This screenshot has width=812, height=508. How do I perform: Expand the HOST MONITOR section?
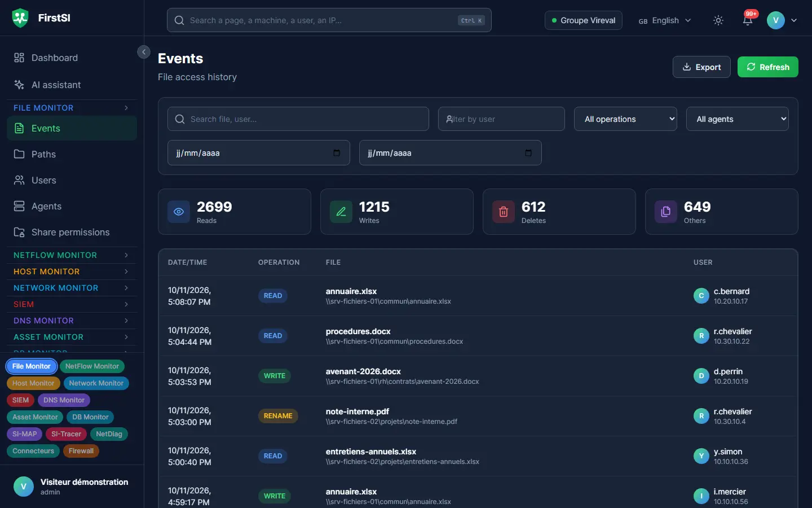72,271
